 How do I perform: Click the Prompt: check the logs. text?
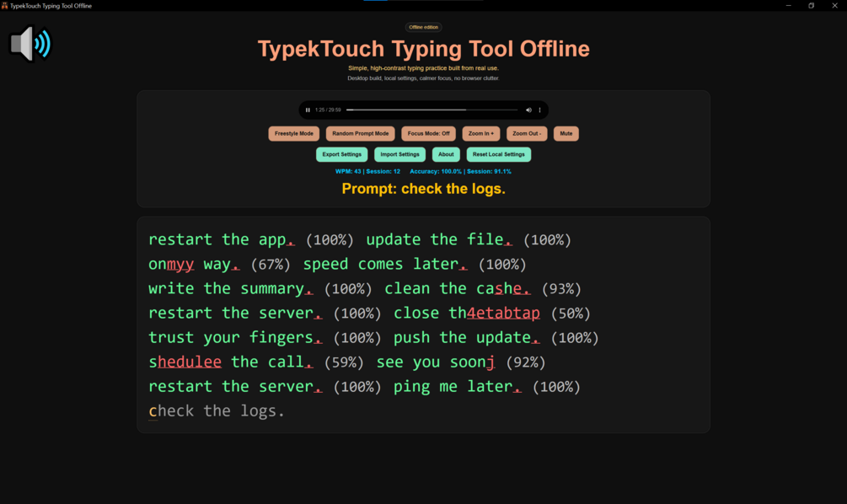tap(423, 189)
